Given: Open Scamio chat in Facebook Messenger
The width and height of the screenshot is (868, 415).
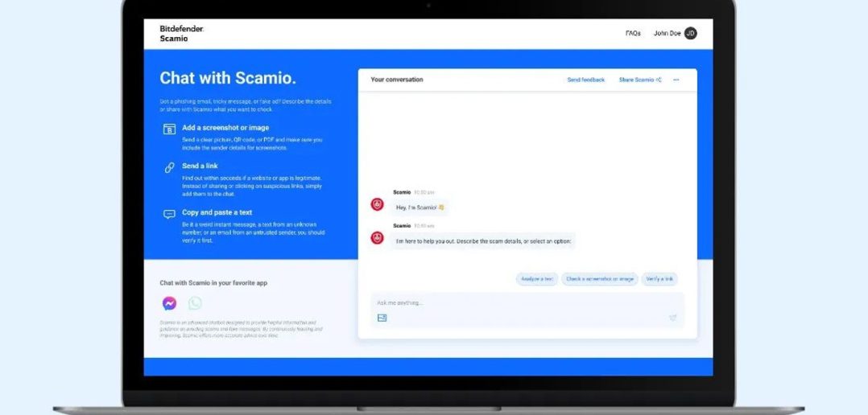Looking at the screenshot, I should (x=169, y=303).
